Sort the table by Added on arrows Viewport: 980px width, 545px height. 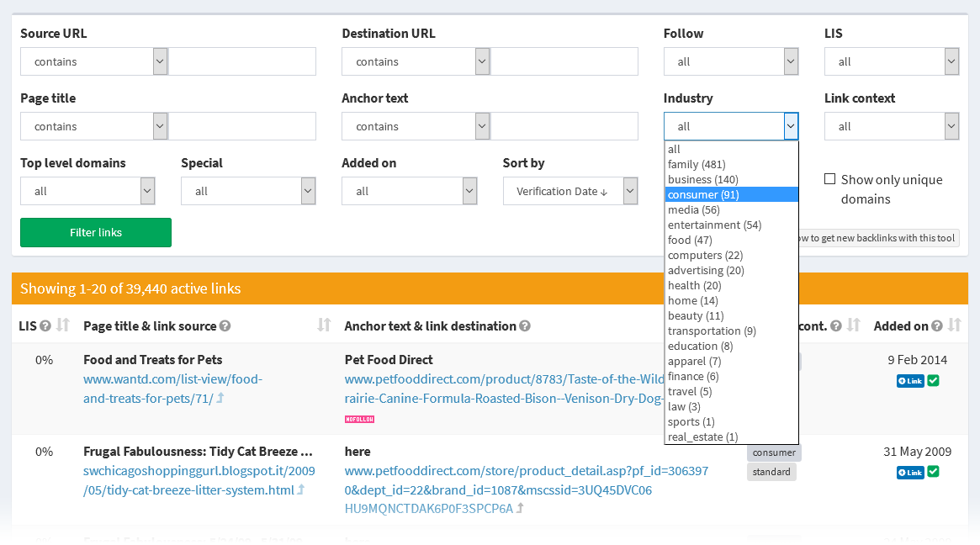[955, 325]
